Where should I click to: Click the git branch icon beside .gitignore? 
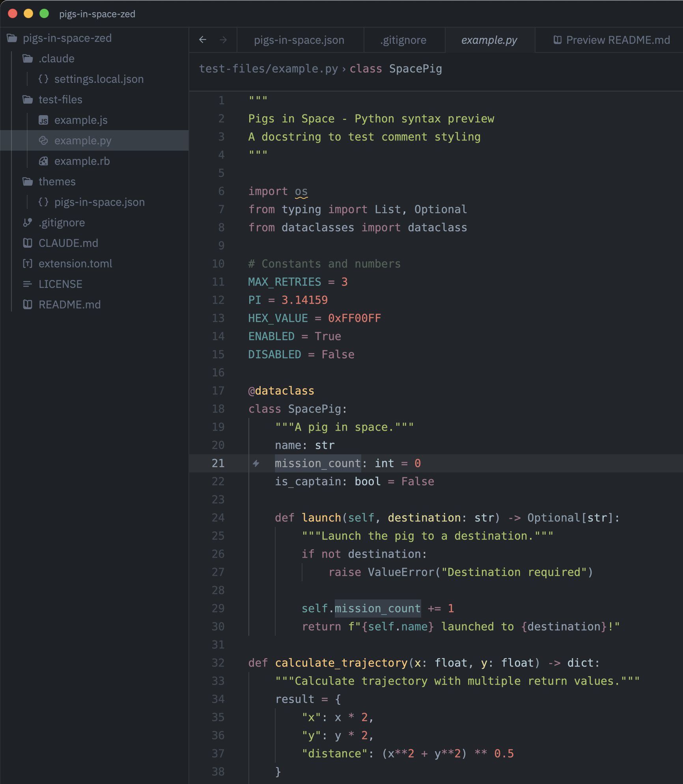[x=28, y=223]
